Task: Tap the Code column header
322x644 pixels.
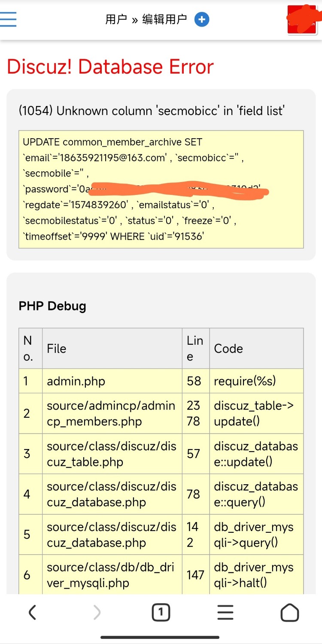Action: (x=228, y=349)
